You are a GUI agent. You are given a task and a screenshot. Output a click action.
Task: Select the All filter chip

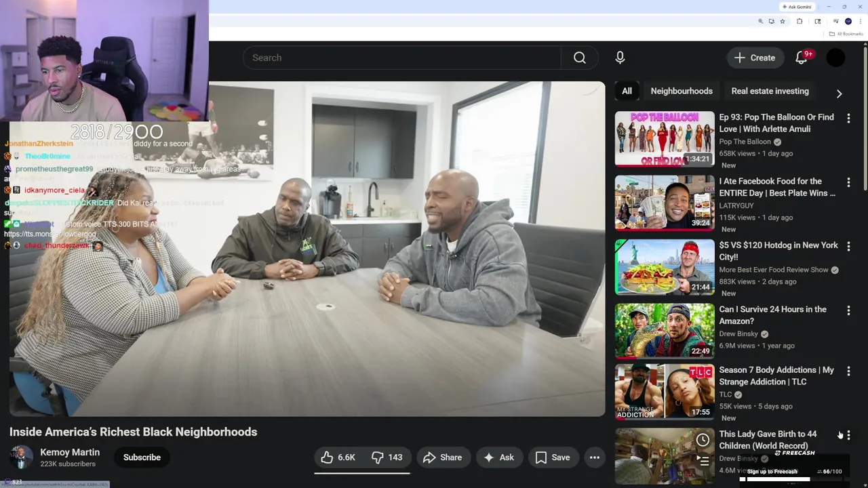[627, 91]
